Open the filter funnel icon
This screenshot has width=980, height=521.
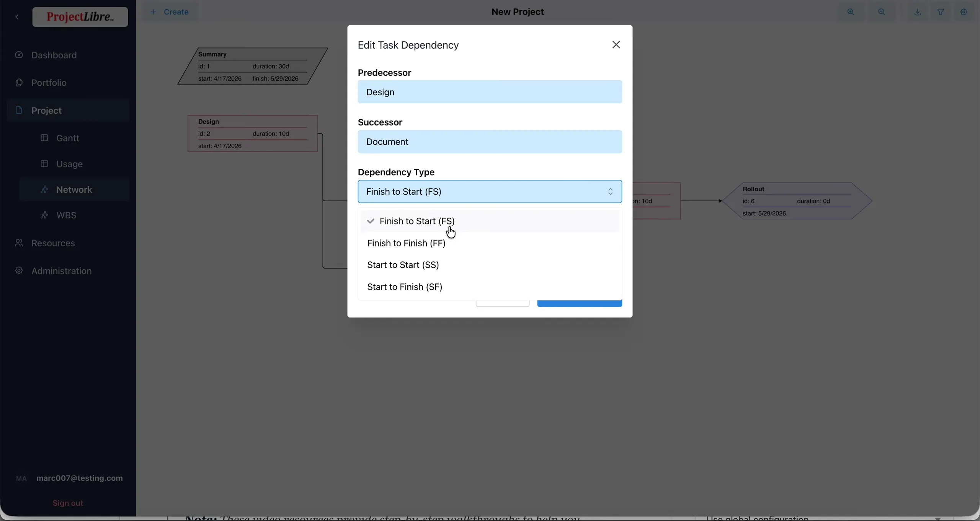[x=941, y=12]
